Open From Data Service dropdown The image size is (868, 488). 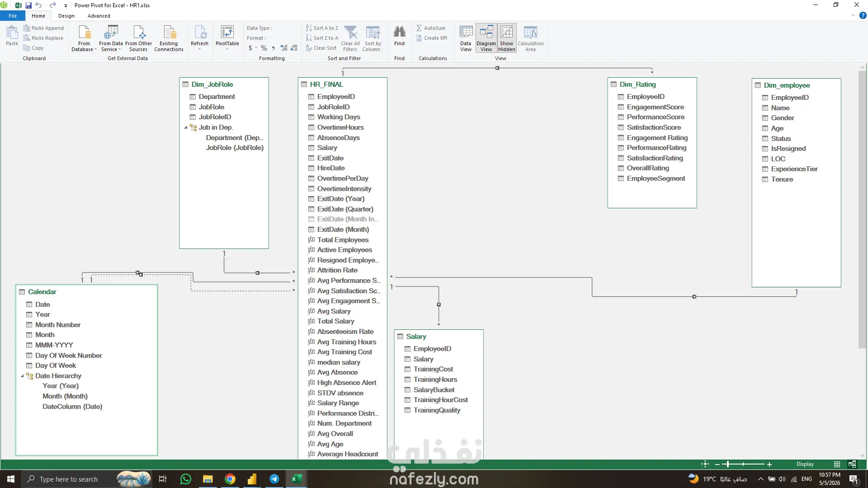click(111, 38)
